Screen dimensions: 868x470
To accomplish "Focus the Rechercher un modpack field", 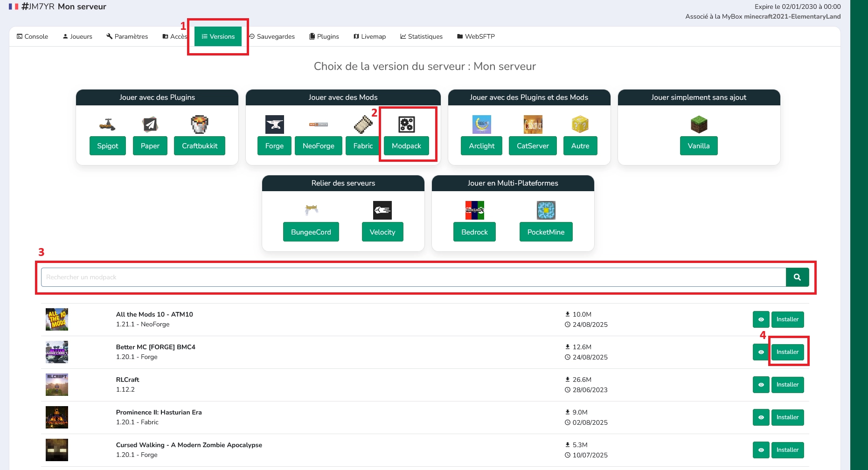I will click(x=413, y=277).
